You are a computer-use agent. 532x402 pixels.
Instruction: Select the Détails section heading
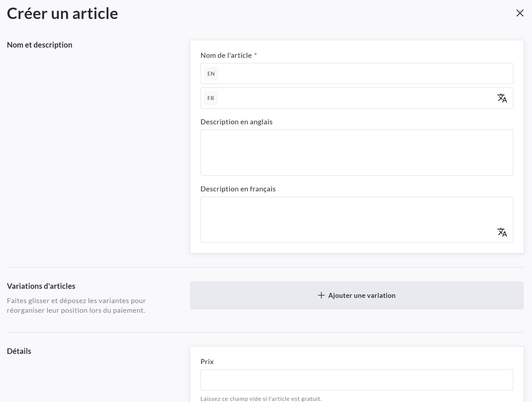19,351
